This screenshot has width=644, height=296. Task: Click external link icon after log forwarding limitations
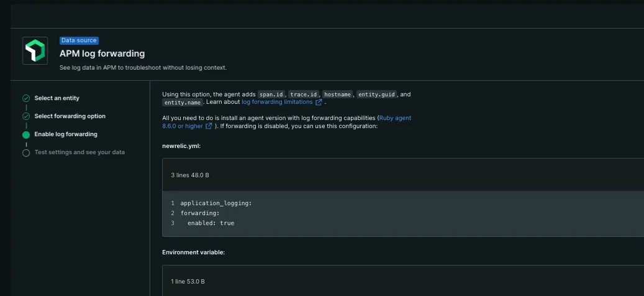[319, 102]
